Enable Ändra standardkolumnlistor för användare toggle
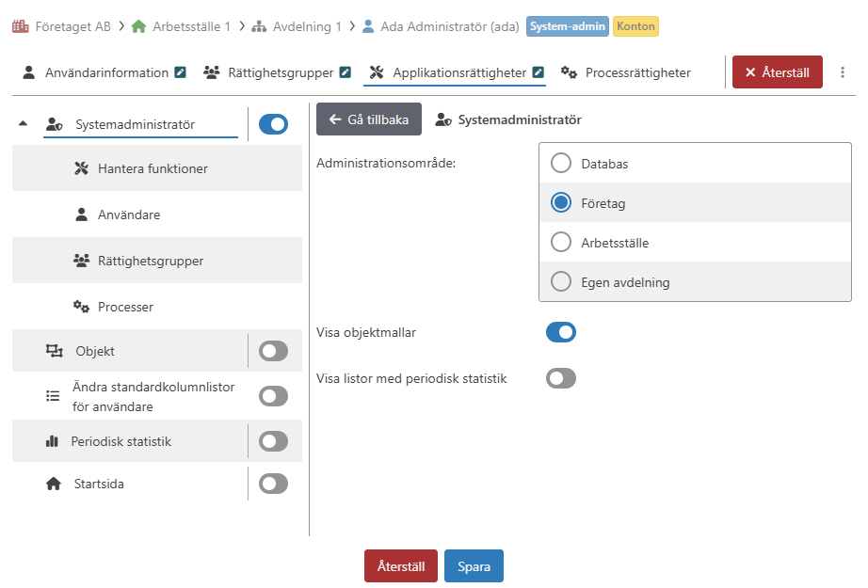Screen dimensions: 868x588 click(x=273, y=396)
